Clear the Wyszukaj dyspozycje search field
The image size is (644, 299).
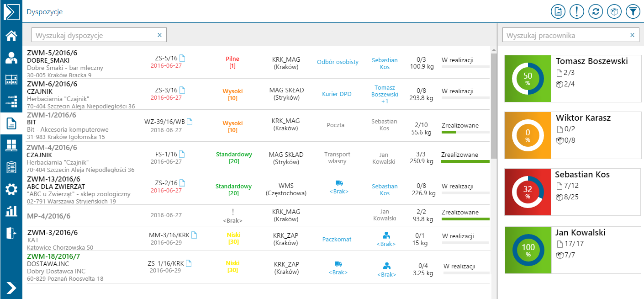159,35
